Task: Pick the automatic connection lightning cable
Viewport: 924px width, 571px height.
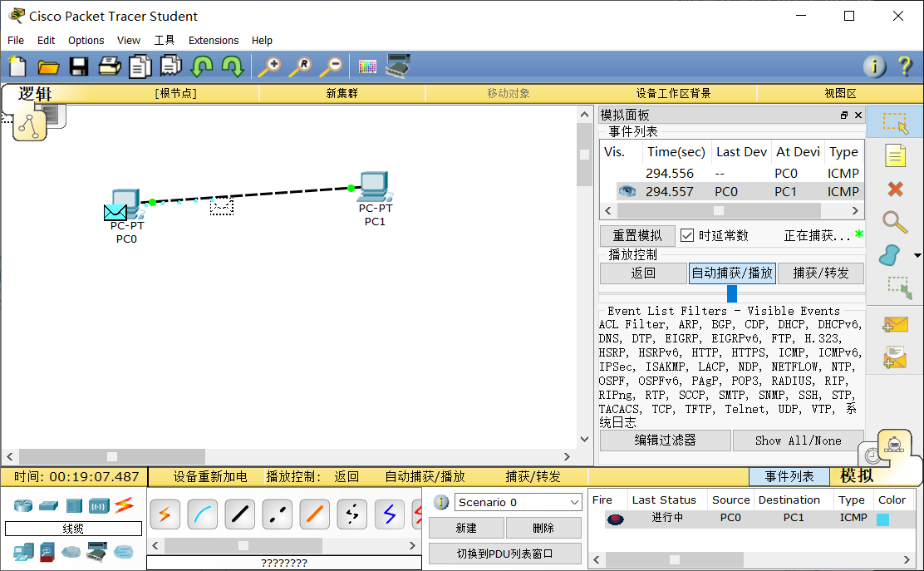Action: pos(165,514)
